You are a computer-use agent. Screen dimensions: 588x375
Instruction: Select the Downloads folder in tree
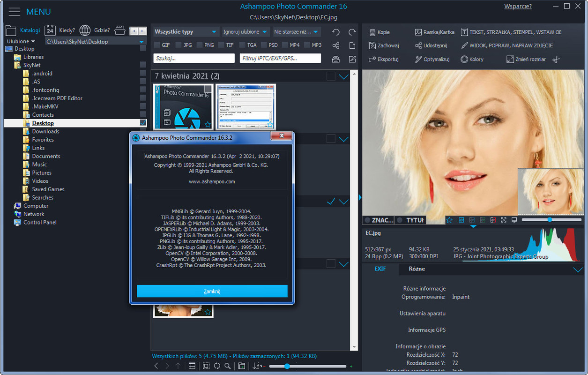pos(45,131)
